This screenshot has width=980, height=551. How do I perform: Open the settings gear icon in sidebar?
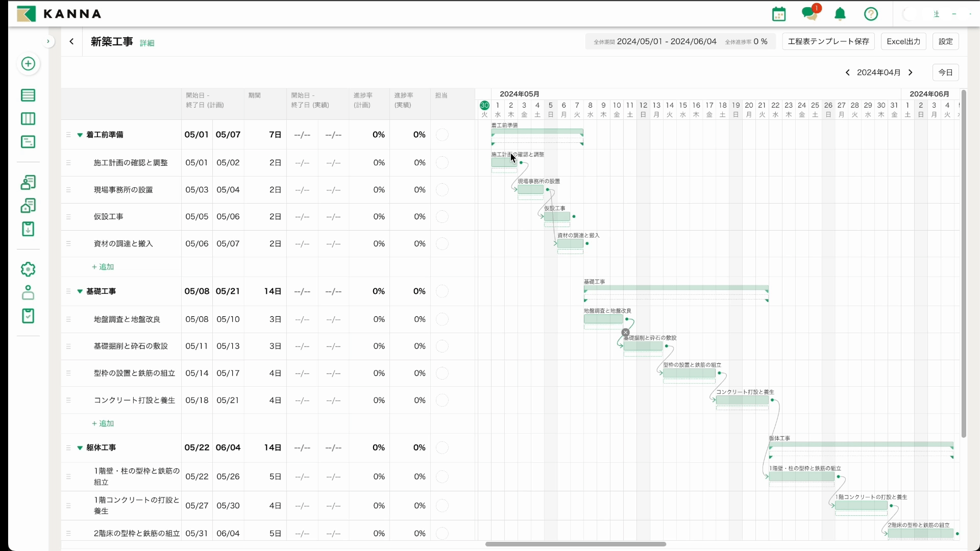(28, 269)
